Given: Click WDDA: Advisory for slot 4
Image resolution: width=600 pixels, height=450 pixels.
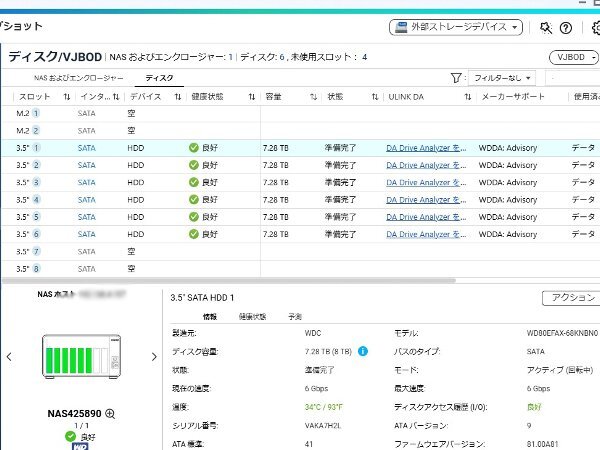Looking at the screenshot, I should coord(508,200).
